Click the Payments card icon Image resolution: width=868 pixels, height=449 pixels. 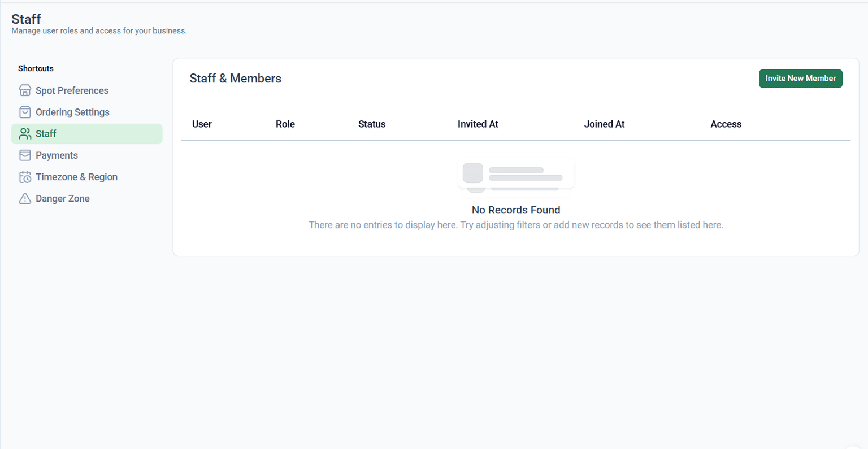pyautogui.click(x=25, y=155)
